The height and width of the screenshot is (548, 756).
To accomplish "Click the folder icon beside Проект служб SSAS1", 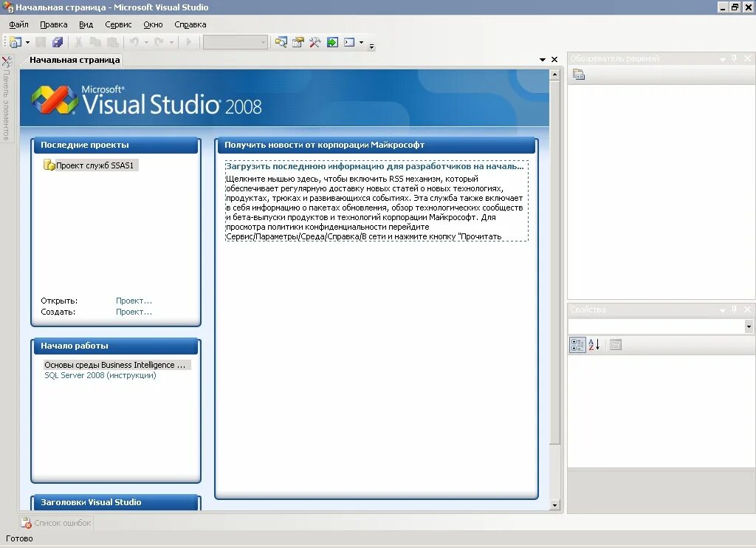I will tap(49, 165).
